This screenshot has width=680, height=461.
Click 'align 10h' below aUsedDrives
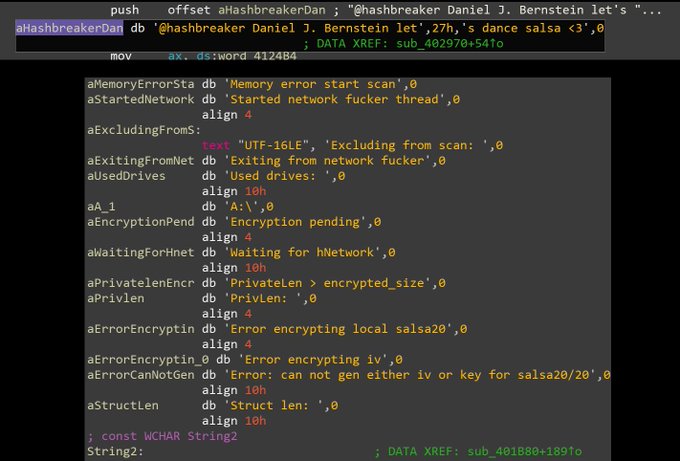pos(234,191)
